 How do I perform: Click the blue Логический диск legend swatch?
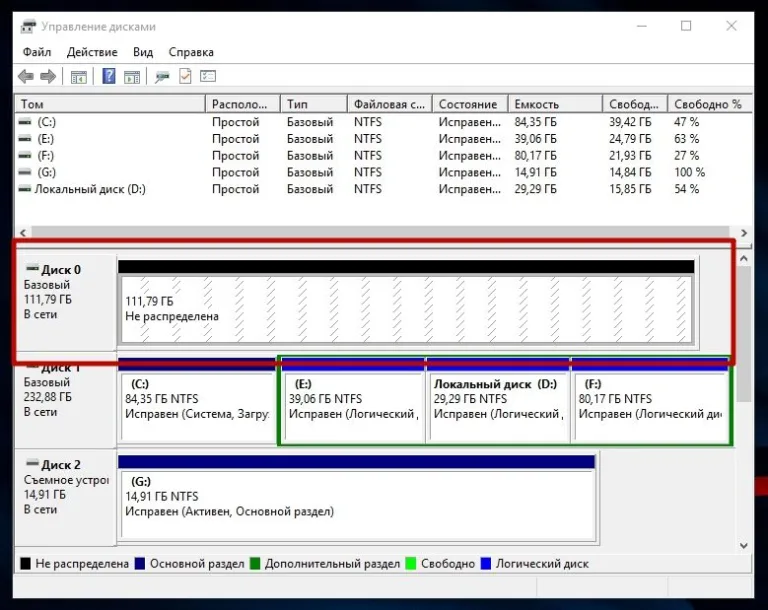click(485, 563)
